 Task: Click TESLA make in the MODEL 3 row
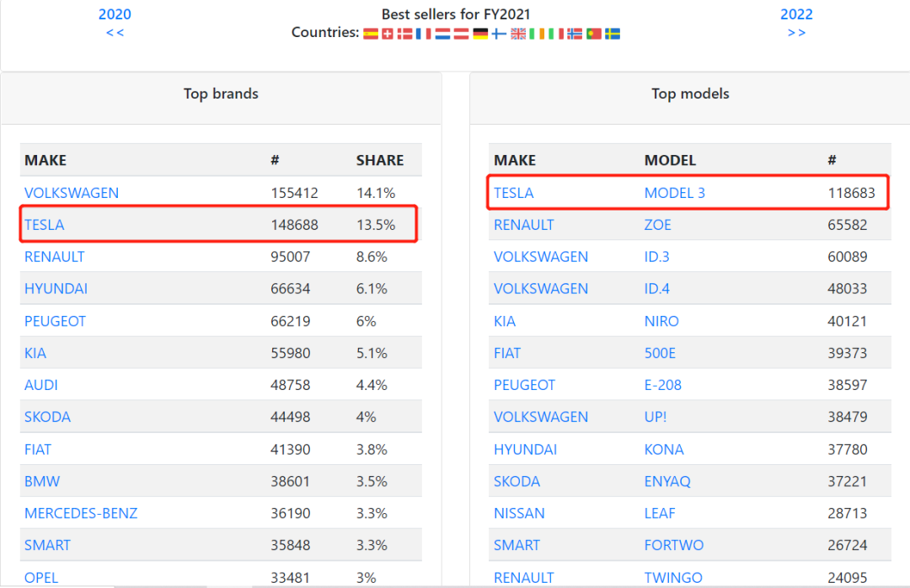click(x=514, y=193)
